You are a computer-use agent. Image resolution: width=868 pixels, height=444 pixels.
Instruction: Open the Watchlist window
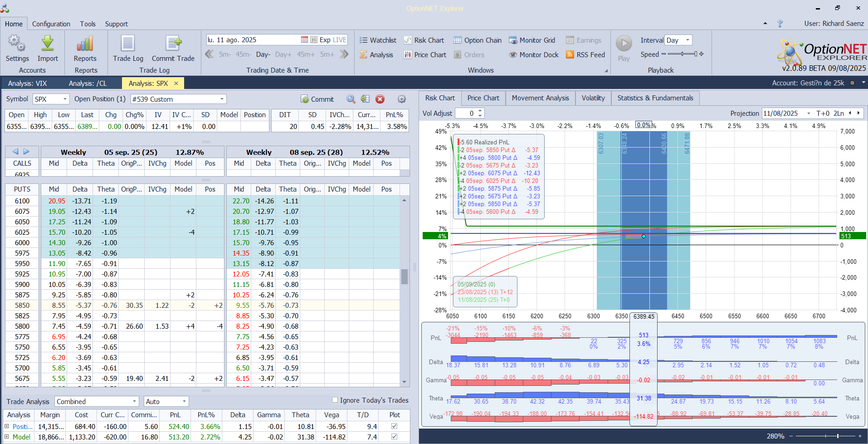tap(378, 40)
